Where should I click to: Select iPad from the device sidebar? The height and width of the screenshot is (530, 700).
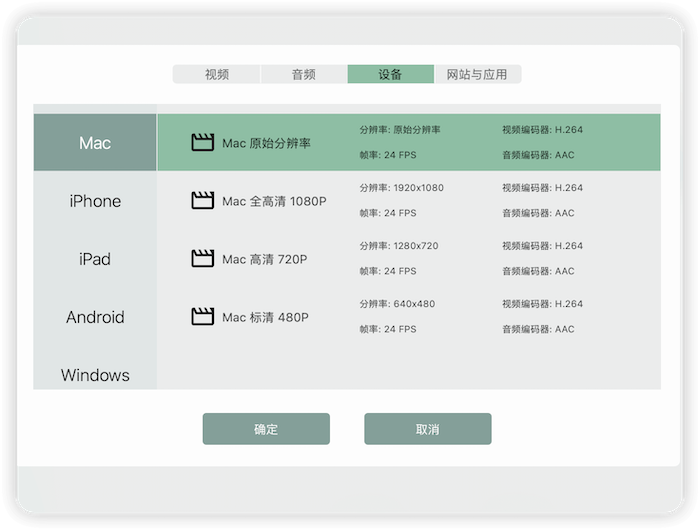coord(95,259)
